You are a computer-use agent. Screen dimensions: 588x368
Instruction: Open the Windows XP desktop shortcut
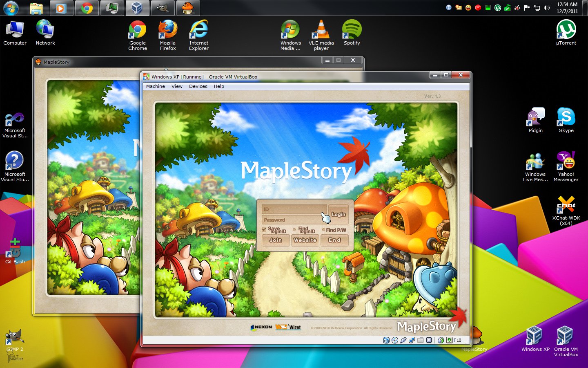535,339
